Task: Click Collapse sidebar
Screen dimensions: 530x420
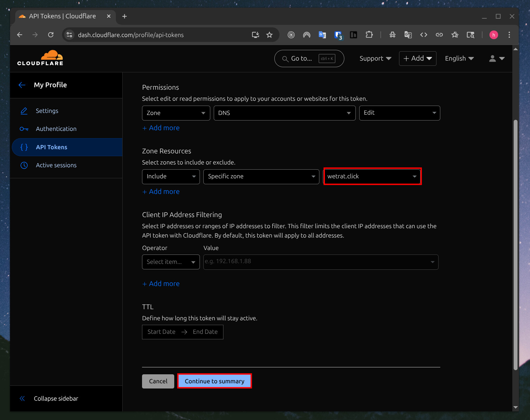Action: (x=56, y=399)
